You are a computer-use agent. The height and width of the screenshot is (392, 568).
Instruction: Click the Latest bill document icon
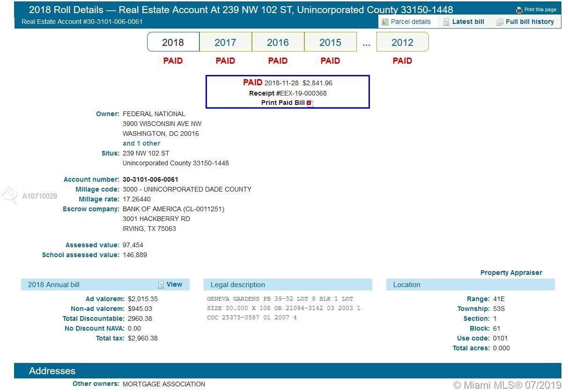click(x=446, y=22)
